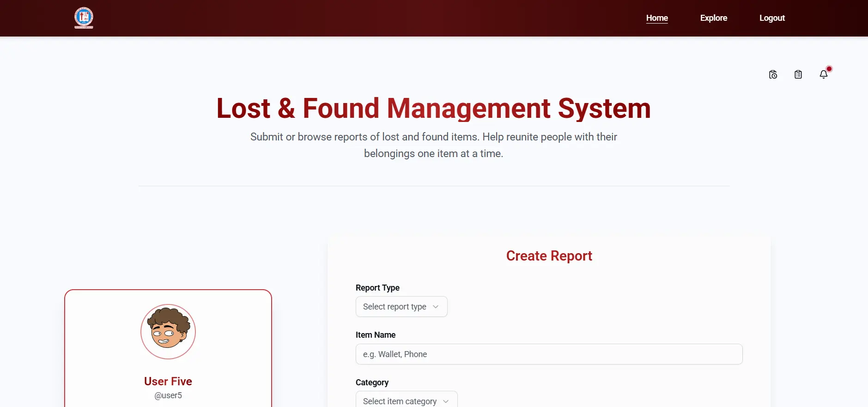Viewport: 868px width, 407px height.
Task: Open notifications via the bell icon
Action: coord(823,74)
